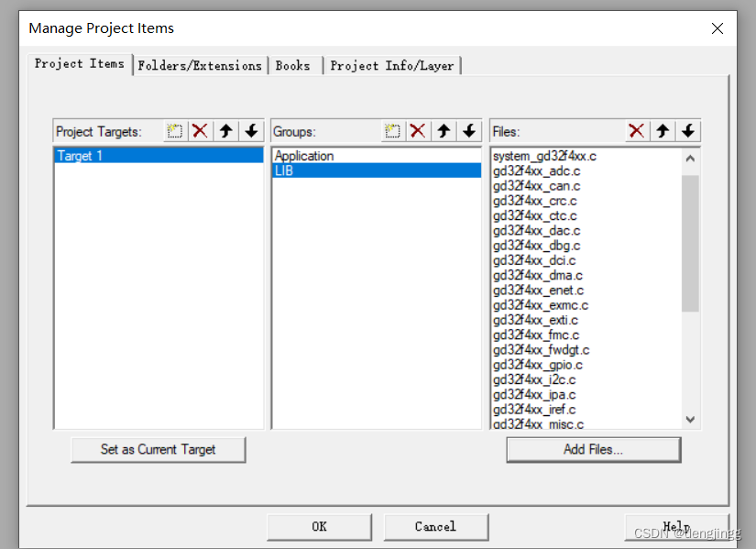The height and width of the screenshot is (549, 756).
Task: Remove selected file with Files red X
Action: click(637, 131)
